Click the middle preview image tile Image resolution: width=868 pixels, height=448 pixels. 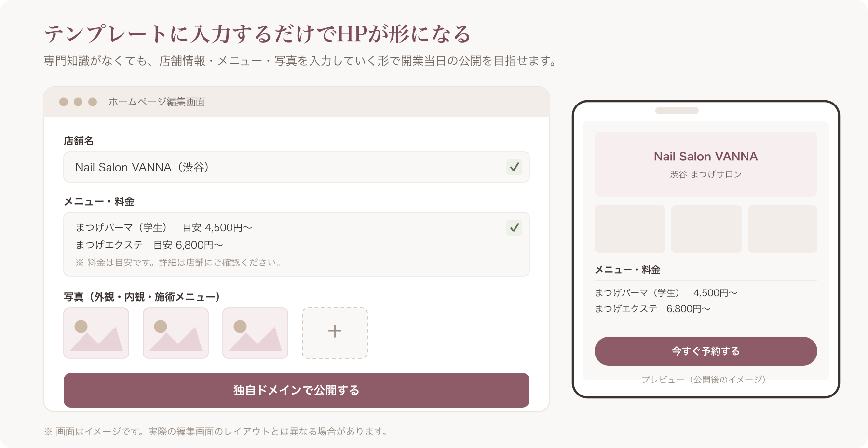(706, 229)
